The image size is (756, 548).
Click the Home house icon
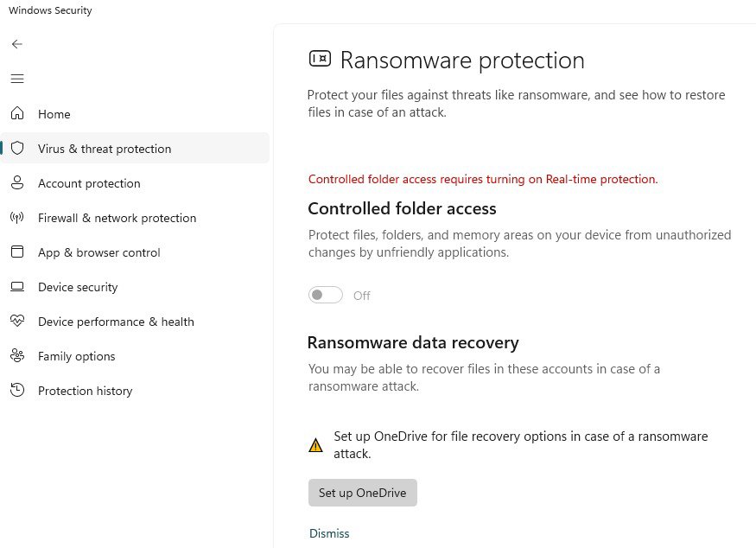[x=17, y=114]
